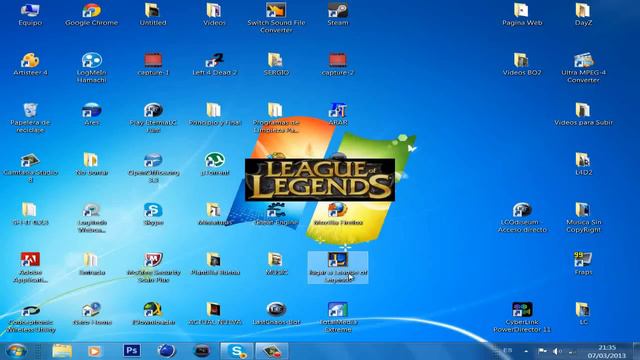Launch Mozilla Firefox from desktop
Image resolution: width=640 pixels, height=360 pixels.
(x=338, y=214)
